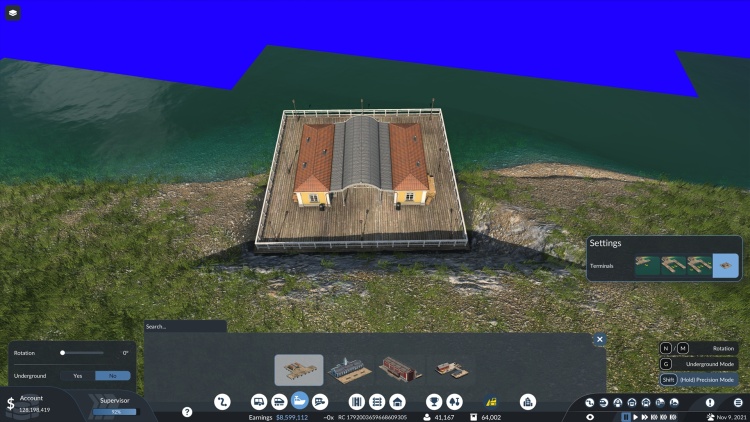Image resolution: width=750 pixels, height=422 pixels.
Task: Open the warnings exclamation mark icon
Action: 710,402
